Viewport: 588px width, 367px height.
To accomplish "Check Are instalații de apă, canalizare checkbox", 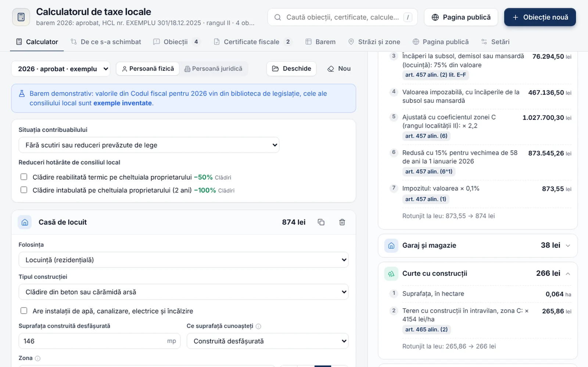I will click(x=24, y=311).
